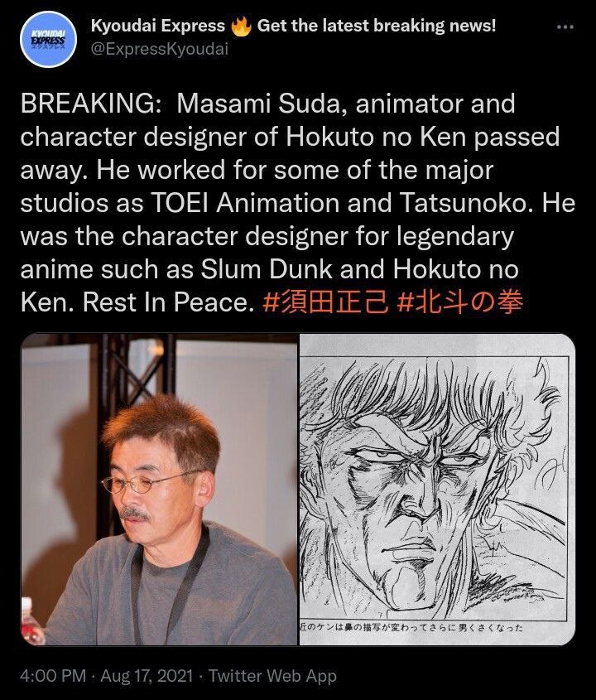Image resolution: width=596 pixels, height=700 pixels.
Task: View the pencil sketch of the manga character
Action: pos(437,490)
